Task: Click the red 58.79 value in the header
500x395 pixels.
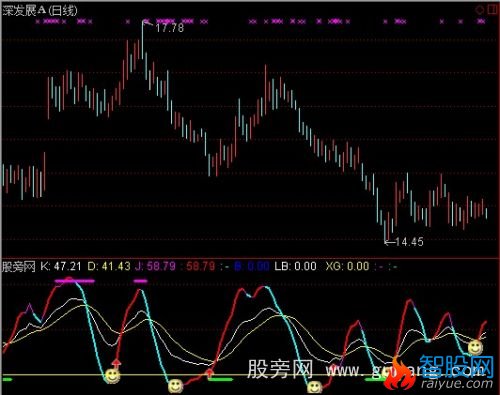Action: coord(201,266)
